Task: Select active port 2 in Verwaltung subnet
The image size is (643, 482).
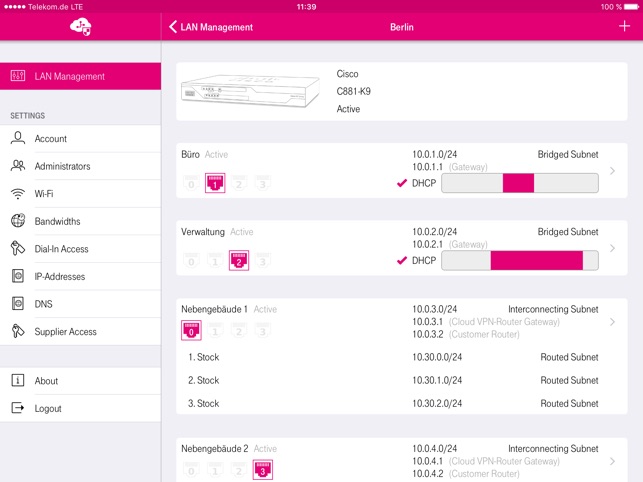Action: 239,260
